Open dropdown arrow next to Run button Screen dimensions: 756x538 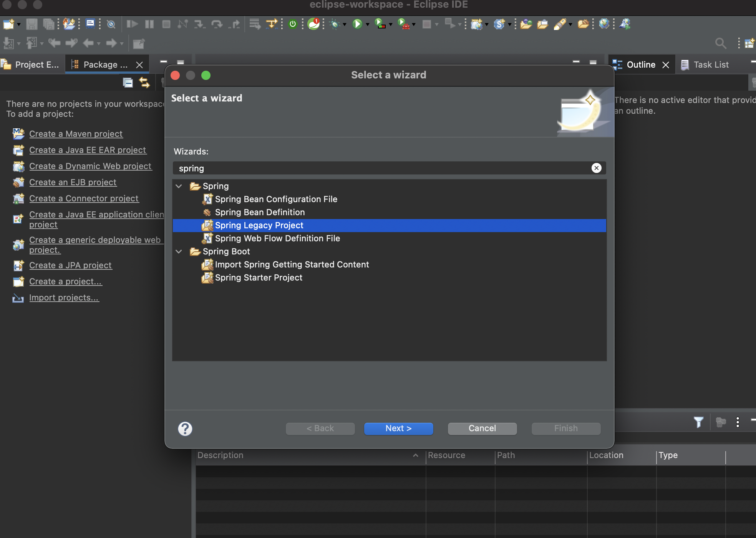click(x=368, y=25)
